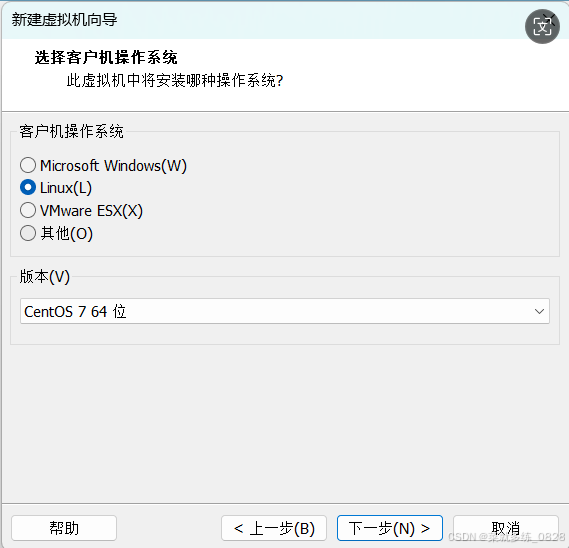This screenshot has height=548, width=569.
Task: Click the CentOS 7 64 位 selected value text
Action: (75, 312)
